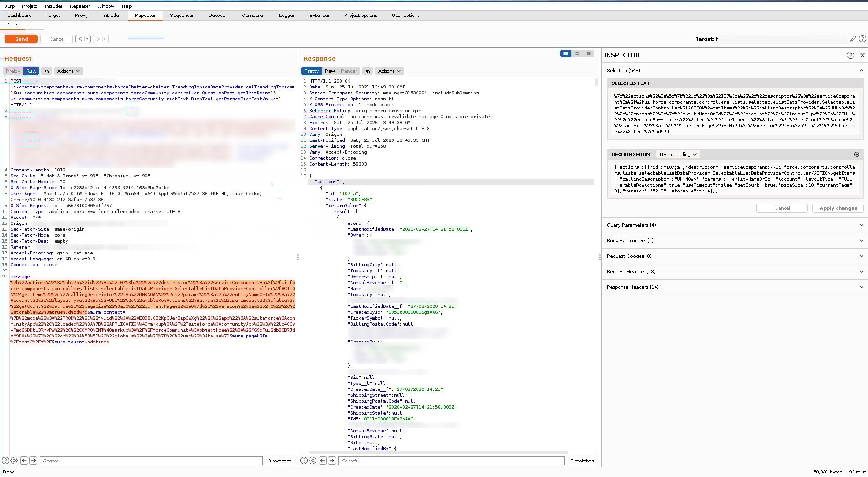Go to next request with forward arrow
This screenshot has height=477, width=868.
(98, 39)
